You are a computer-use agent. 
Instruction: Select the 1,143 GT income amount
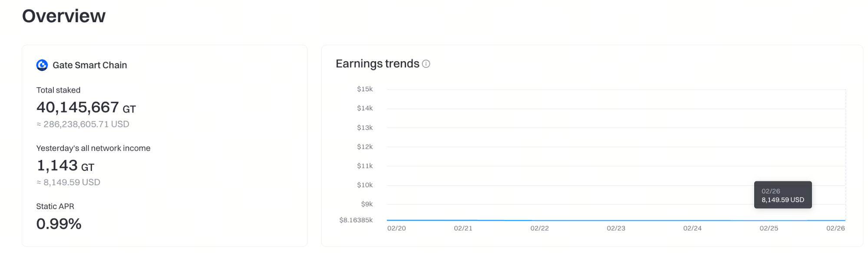[65, 166]
